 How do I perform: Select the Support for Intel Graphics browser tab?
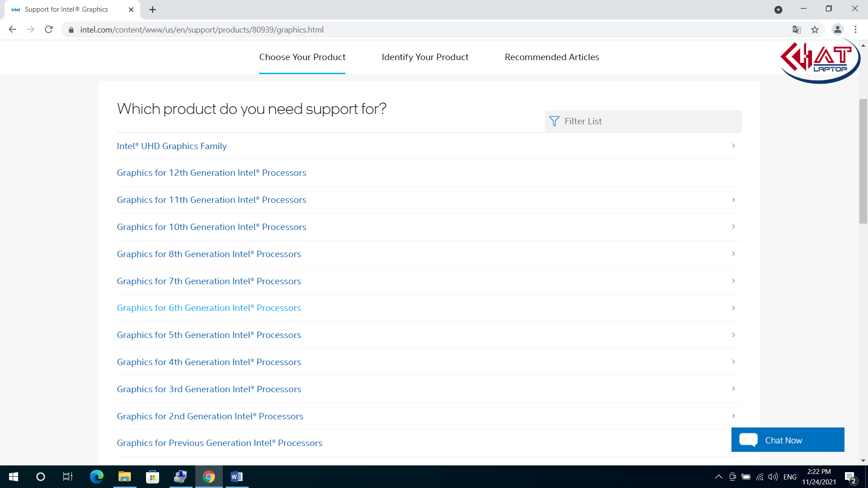[72, 9]
